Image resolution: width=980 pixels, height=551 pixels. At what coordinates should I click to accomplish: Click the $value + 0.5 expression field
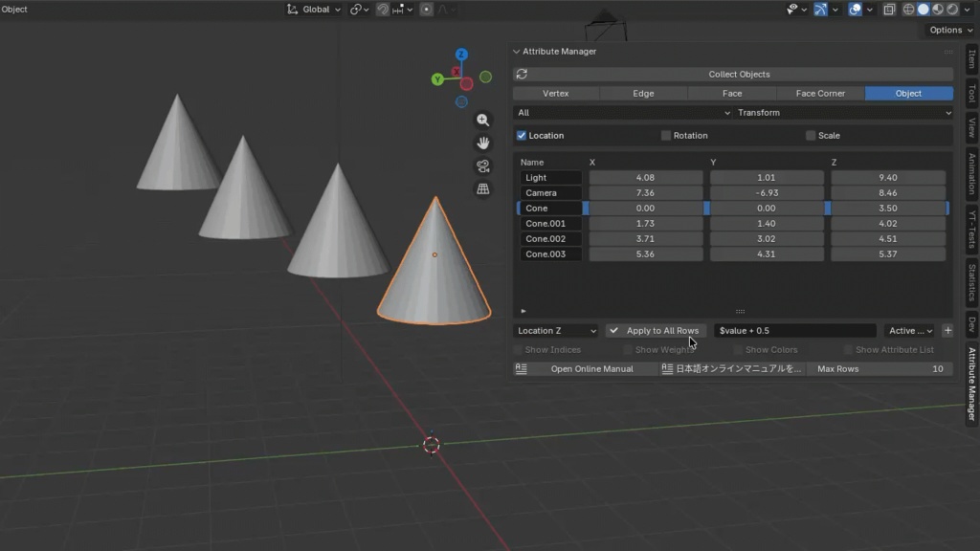coord(794,330)
